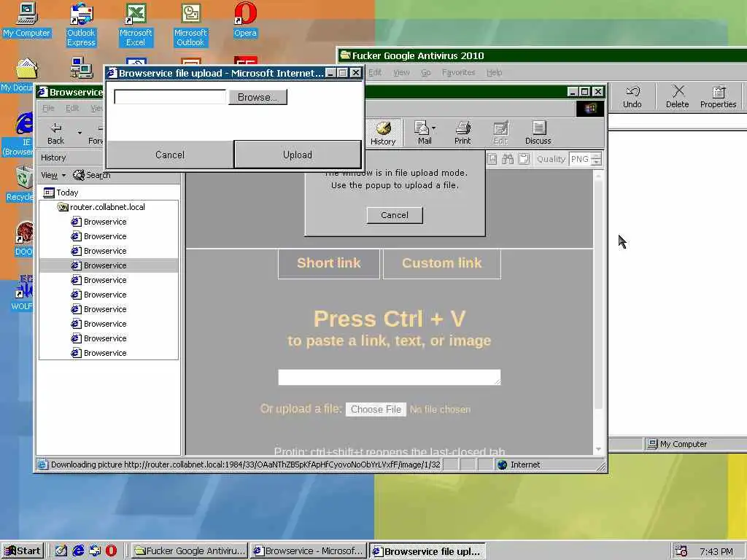This screenshot has width=747, height=560.
Task: Click Undo in the Antivirus window toolbar
Action: 632,97
